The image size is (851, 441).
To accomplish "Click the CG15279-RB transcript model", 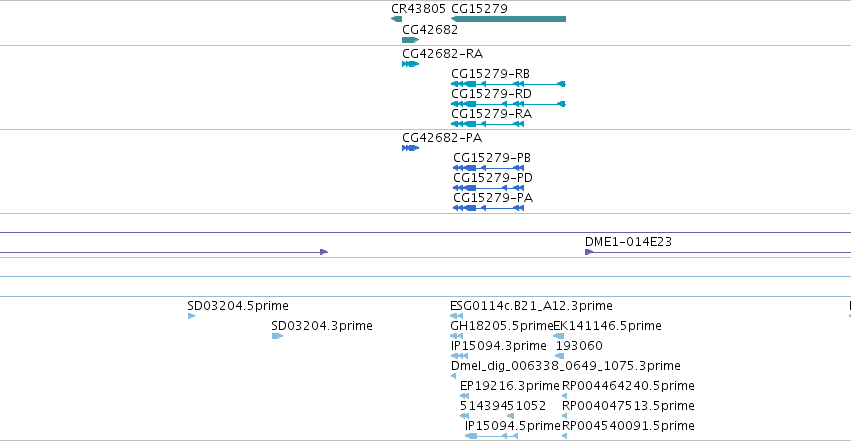I will point(508,84).
